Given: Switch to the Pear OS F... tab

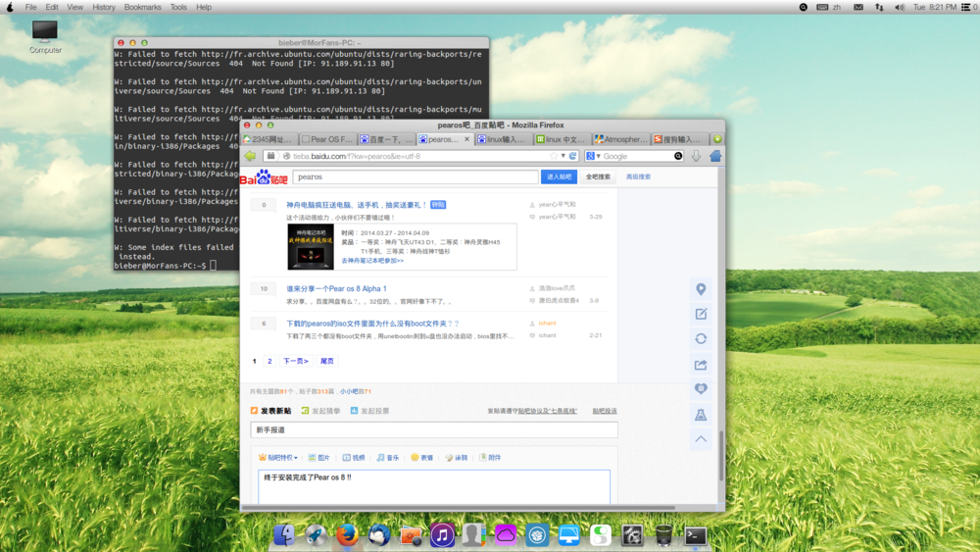Looking at the screenshot, I should click(x=327, y=139).
